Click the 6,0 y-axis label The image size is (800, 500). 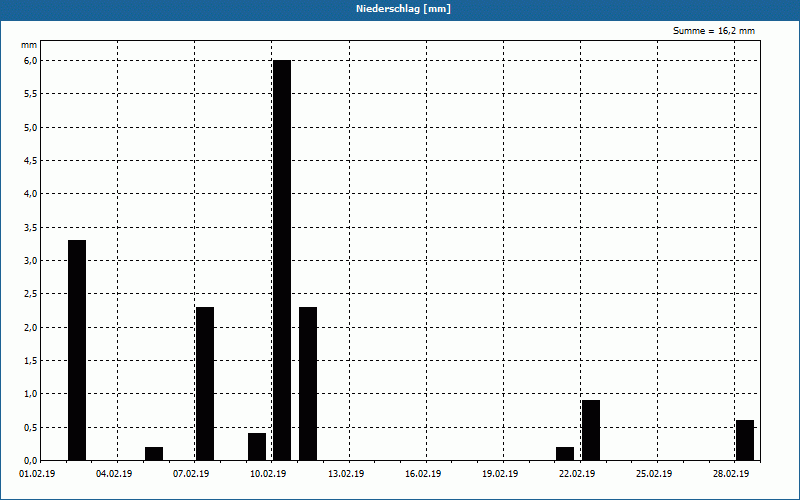[31, 61]
